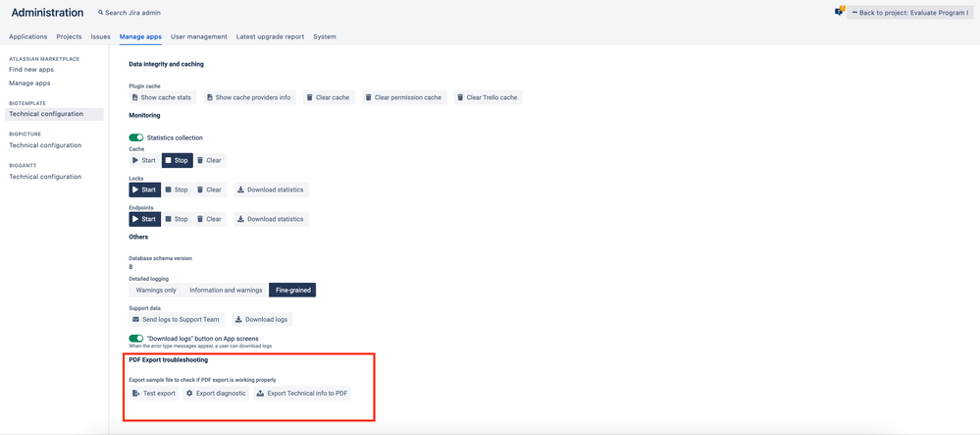
Task: Open the System tab
Action: click(325, 37)
